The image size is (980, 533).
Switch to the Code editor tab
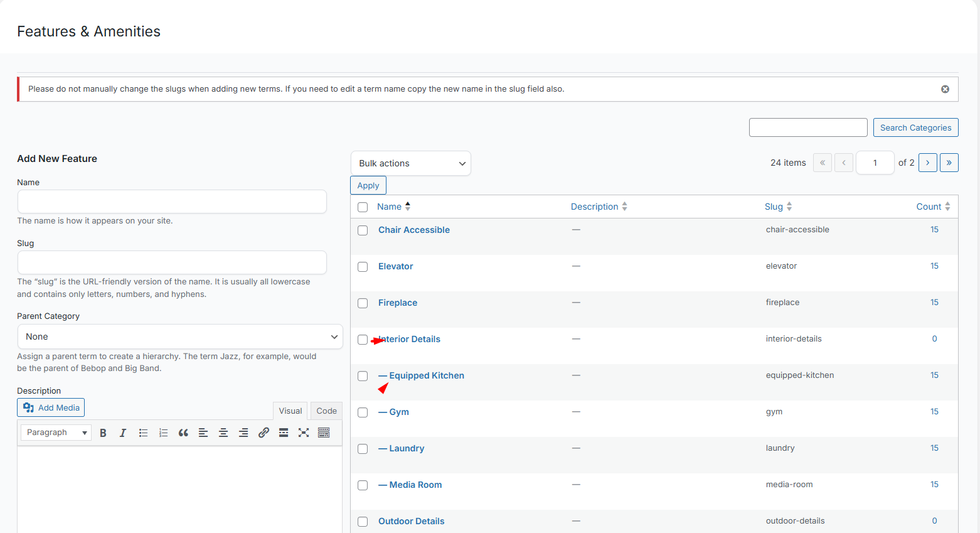[x=326, y=411]
